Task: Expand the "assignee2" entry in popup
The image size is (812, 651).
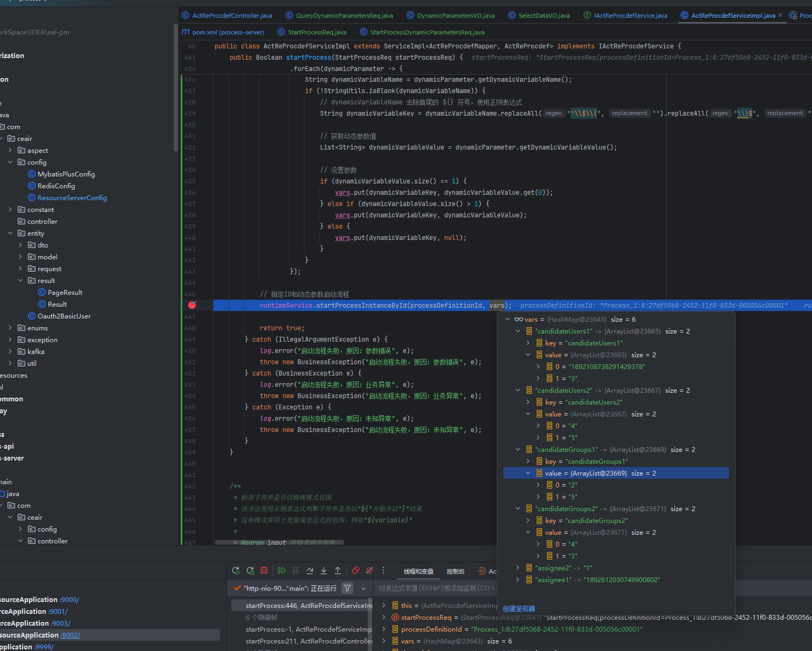Action: [518, 568]
